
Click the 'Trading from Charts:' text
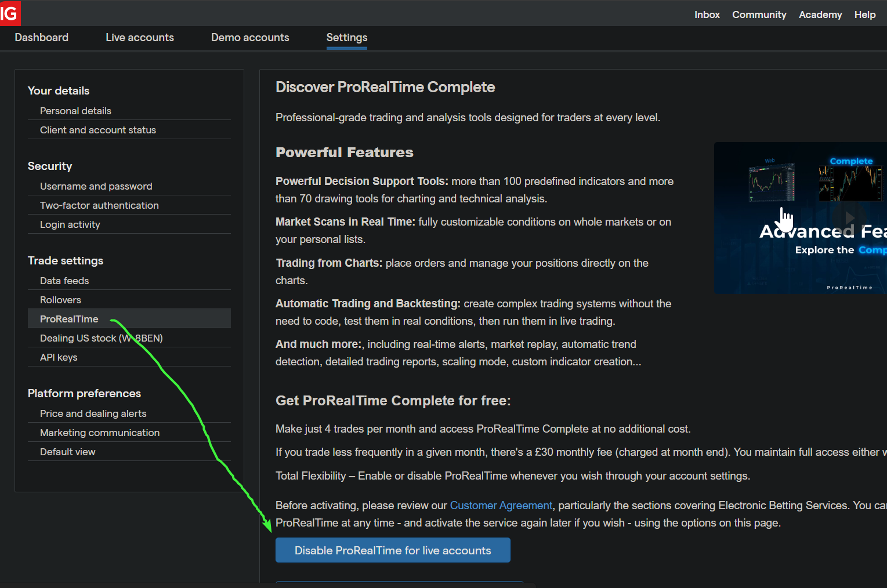[329, 263]
